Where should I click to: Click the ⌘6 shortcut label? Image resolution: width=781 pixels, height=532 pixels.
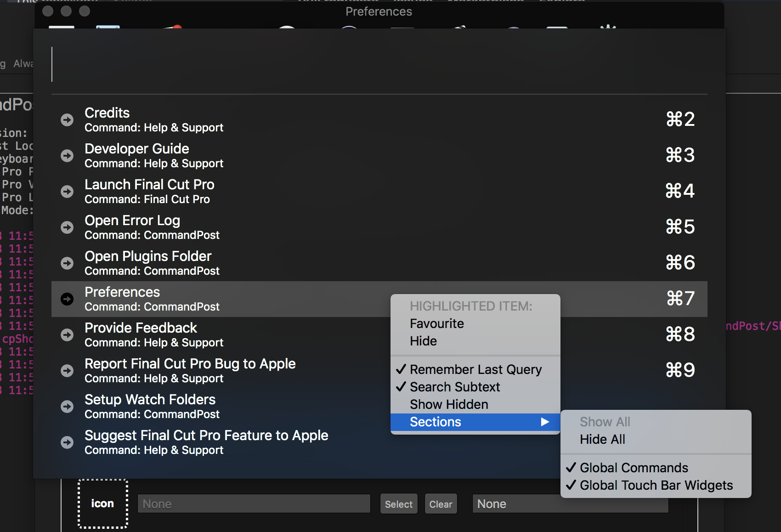pos(680,263)
